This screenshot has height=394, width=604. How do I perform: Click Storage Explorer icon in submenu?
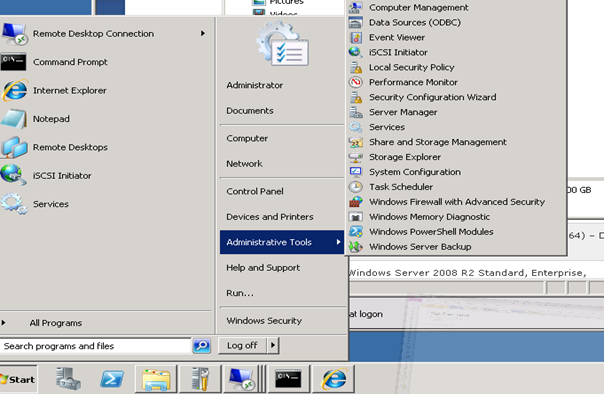click(356, 157)
